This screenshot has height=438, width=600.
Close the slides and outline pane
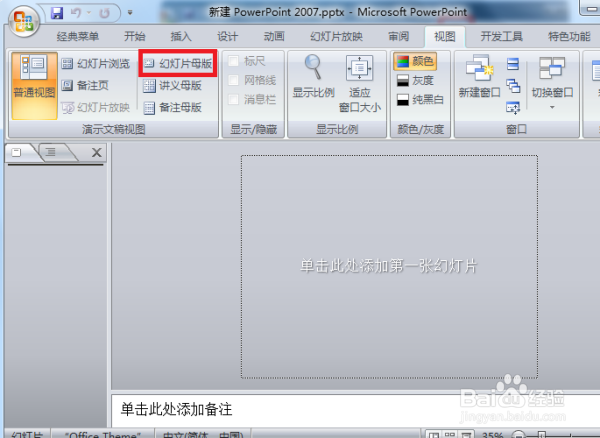tap(97, 153)
